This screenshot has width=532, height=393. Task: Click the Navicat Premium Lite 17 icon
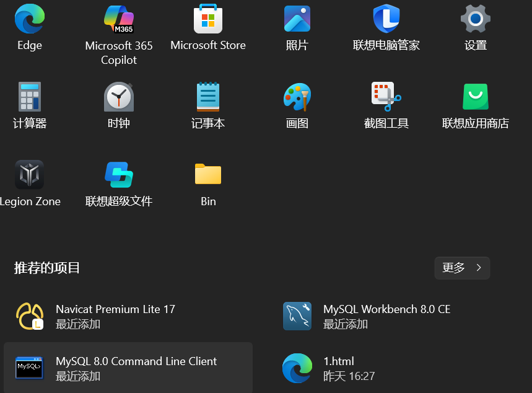click(30, 316)
